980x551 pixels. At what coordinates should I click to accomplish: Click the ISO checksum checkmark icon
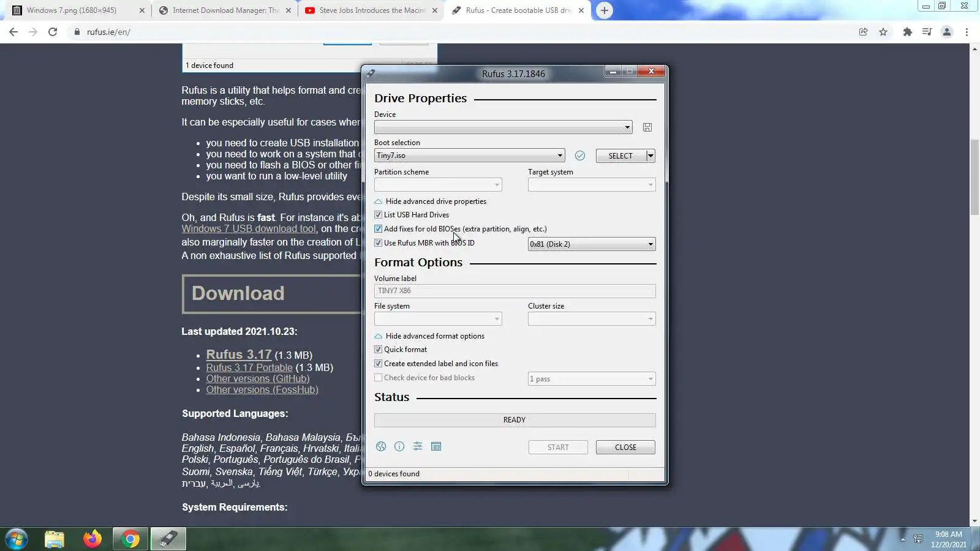click(x=580, y=156)
